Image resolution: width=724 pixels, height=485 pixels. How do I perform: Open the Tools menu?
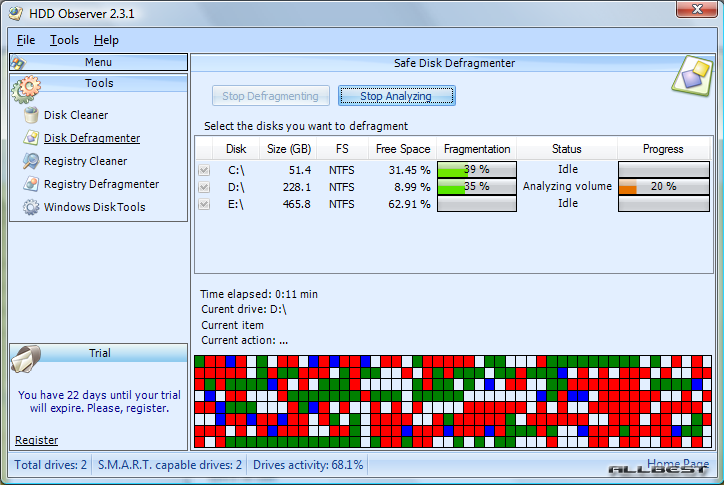(x=65, y=40)
